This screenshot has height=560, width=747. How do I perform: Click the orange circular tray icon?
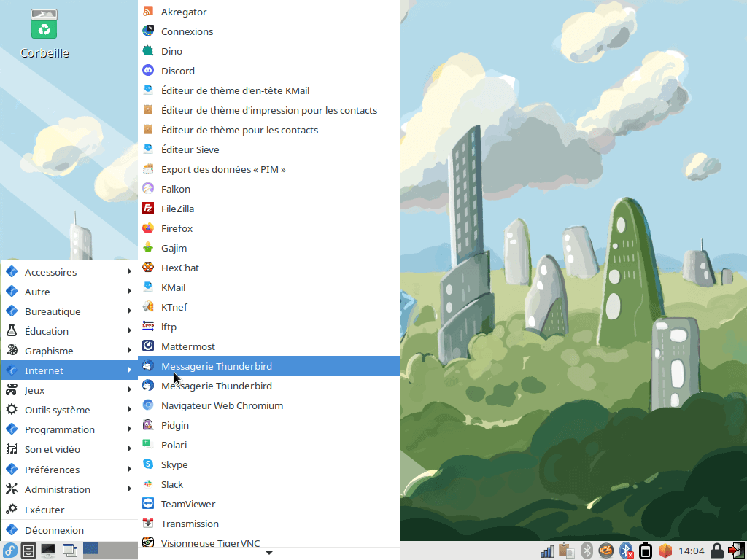(x=606, y=551)
